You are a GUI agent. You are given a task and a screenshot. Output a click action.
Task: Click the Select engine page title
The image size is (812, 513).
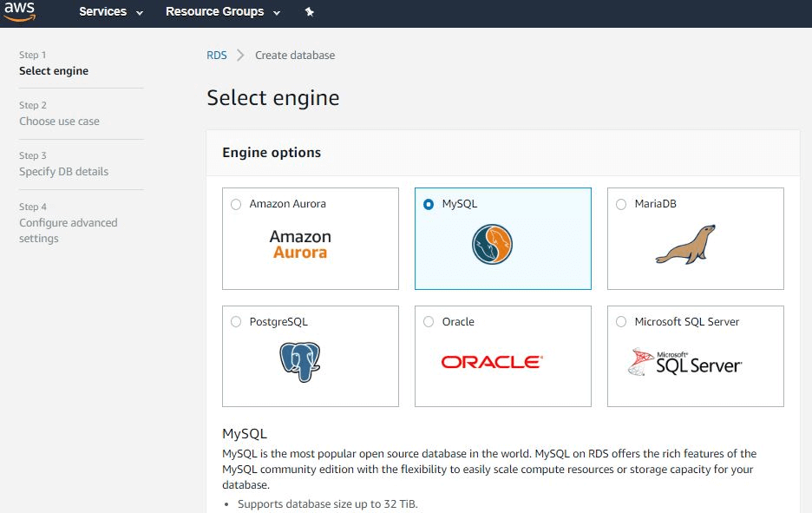point(273,97)
